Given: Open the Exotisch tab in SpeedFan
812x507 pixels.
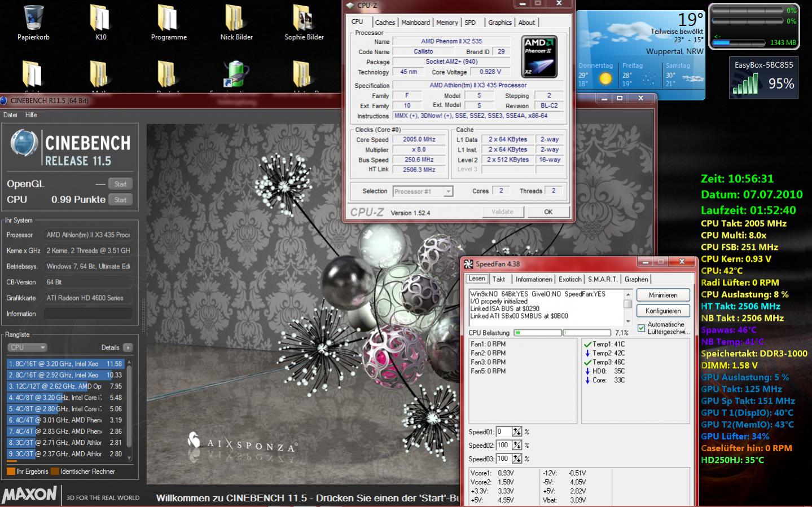Looking at the screenshot, I should click(x=570, y=279).
